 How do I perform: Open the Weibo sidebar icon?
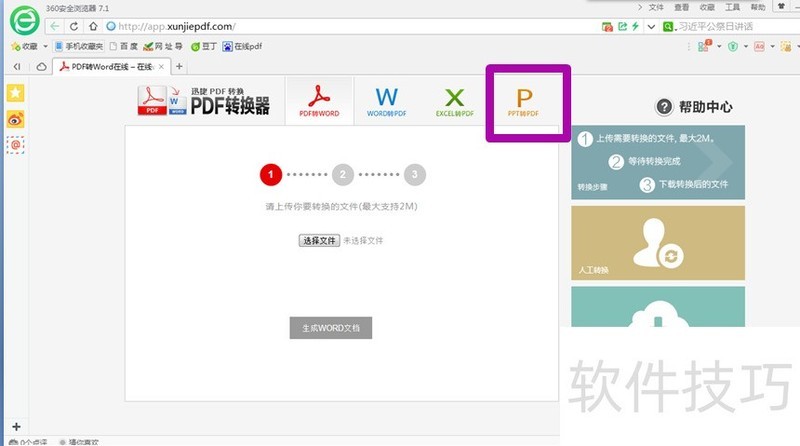(x=15, y=119)
